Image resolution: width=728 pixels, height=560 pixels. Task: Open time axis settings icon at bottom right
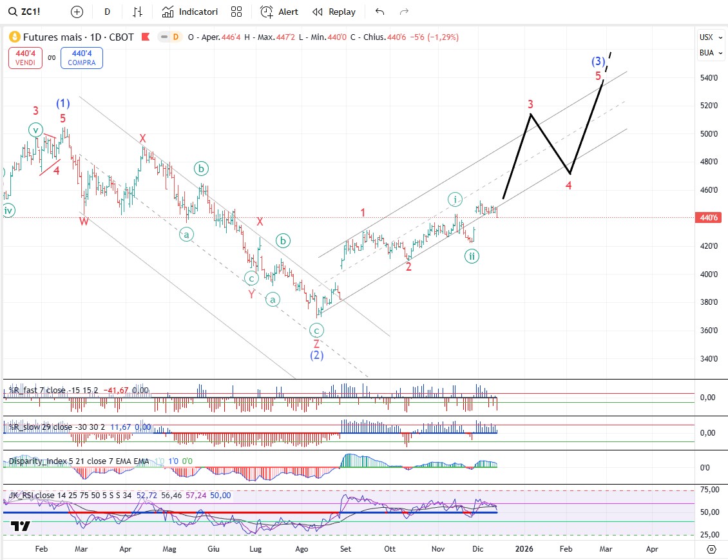(711, 549)
